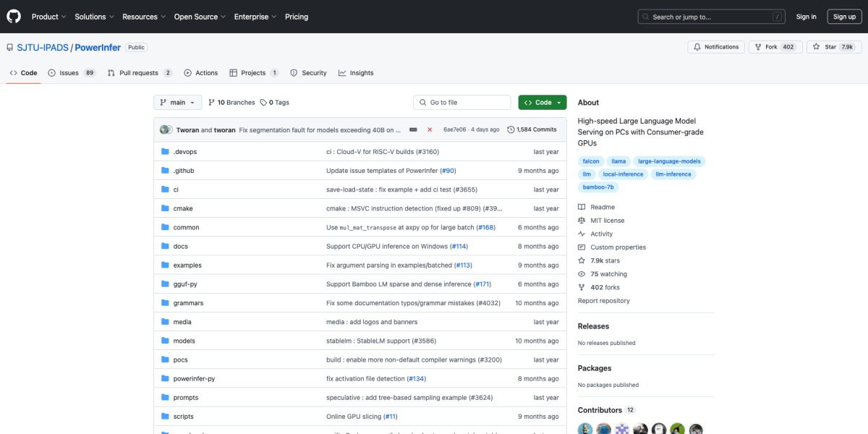Expand the main branch dropdown
This screenshot has width=868, height=434.
point(177,103)
